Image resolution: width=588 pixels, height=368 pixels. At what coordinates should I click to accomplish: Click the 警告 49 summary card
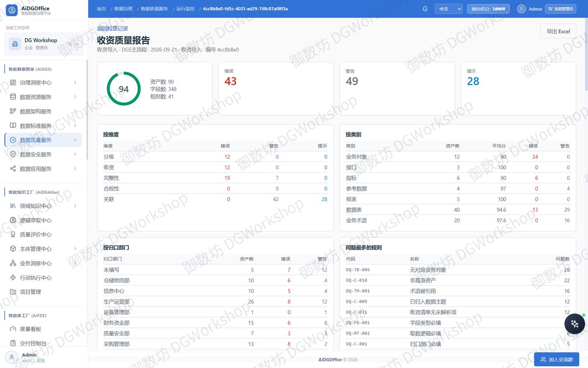pyautogui.click(x=397, y=89)
